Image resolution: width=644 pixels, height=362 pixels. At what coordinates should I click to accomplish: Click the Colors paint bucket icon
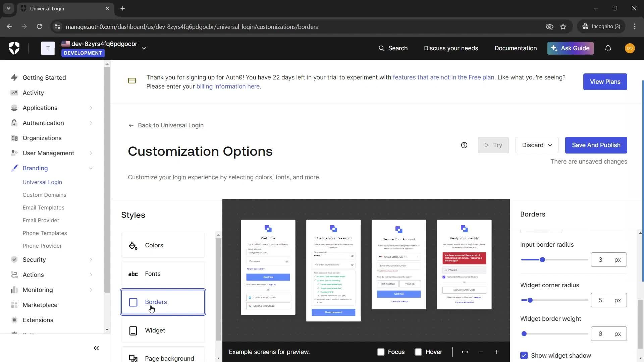[133, 246]
